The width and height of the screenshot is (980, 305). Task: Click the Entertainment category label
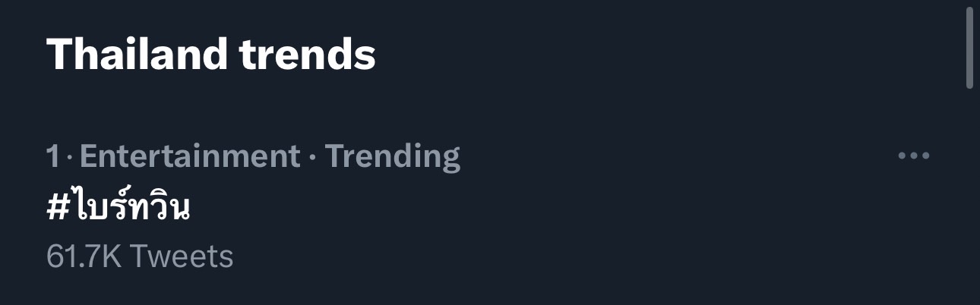point(190,156)
